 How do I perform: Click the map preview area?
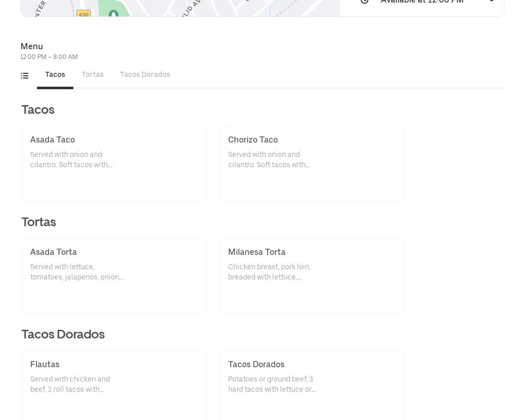coord(205,7)
